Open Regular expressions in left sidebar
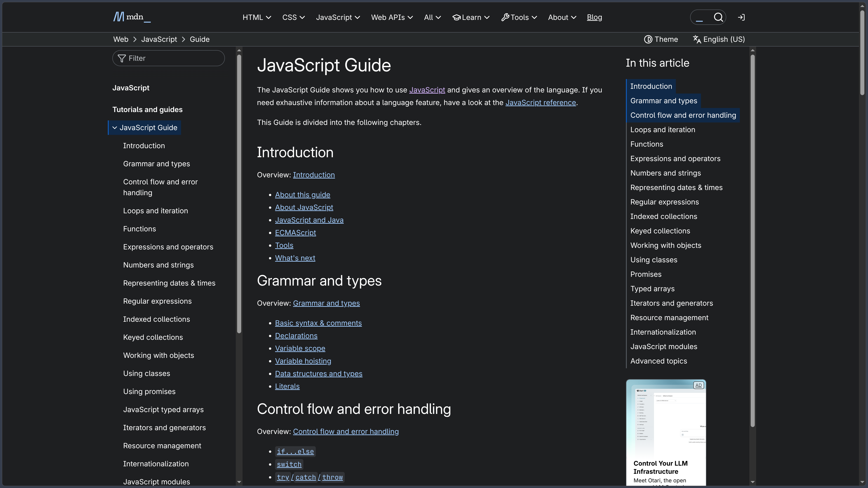868x488 pixels. click(157, 301)
